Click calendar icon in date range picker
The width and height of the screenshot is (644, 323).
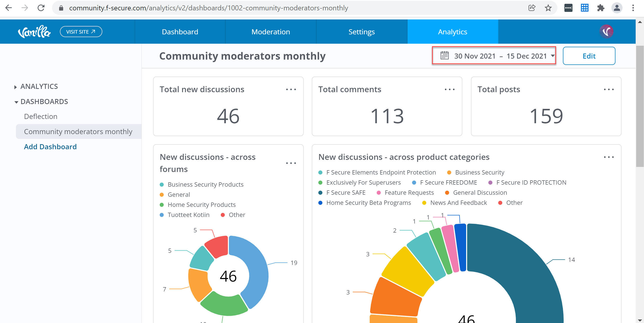[444, 56]
